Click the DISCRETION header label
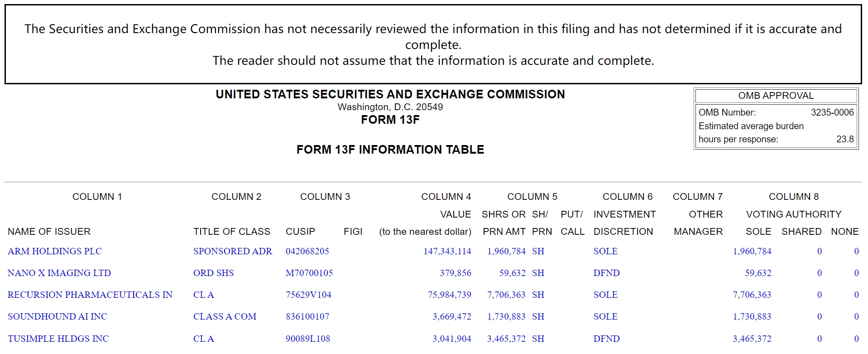Image resolution: width=868 pixels, height=354 pixels. pos(623,232)
